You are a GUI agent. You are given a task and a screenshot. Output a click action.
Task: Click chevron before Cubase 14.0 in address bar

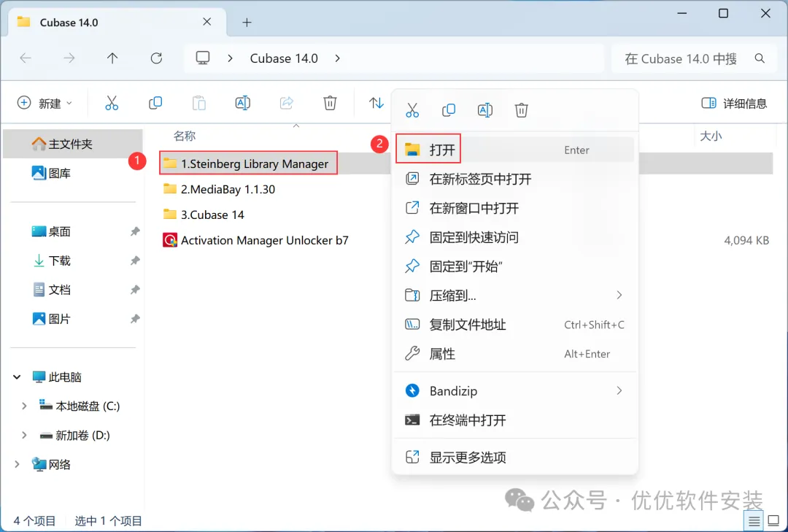(x=230, y=58)
